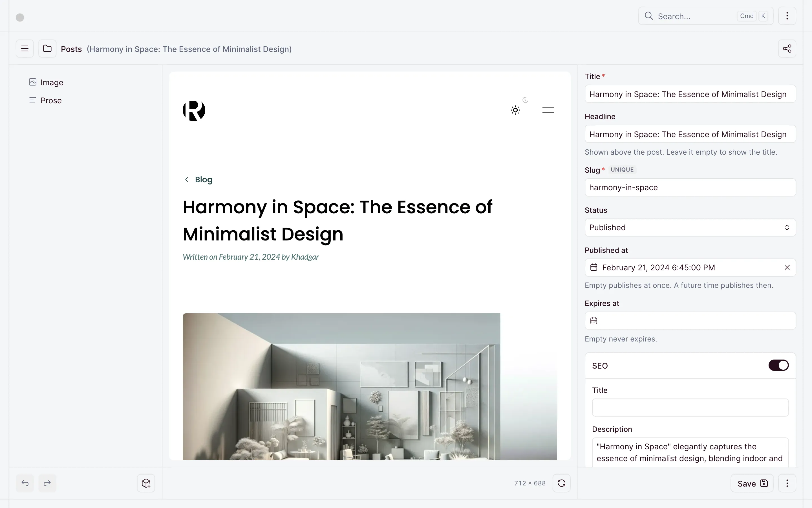
Task: Focus the Search field
Action: click(x=706, y=16)
